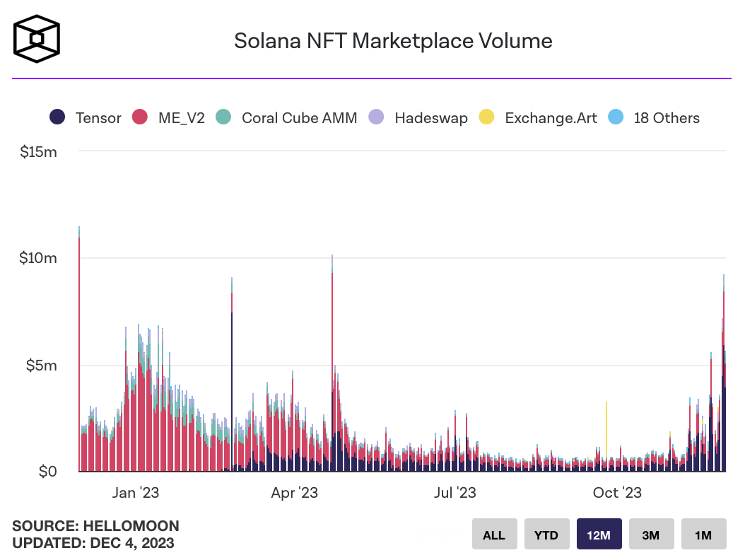The image size is (745, 560).
Task: Click the SOURCE: HELLOMOON text
Action: 95,526
